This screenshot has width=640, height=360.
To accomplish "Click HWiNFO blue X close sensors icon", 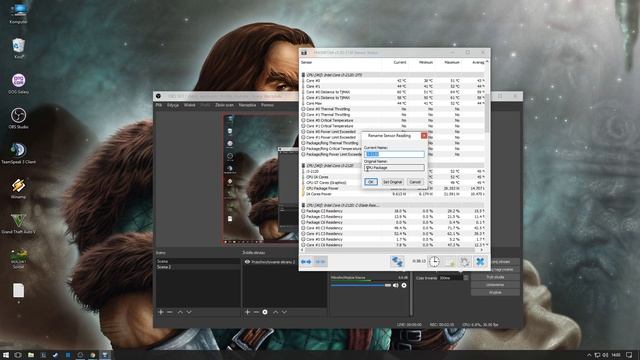I will 480,262.
